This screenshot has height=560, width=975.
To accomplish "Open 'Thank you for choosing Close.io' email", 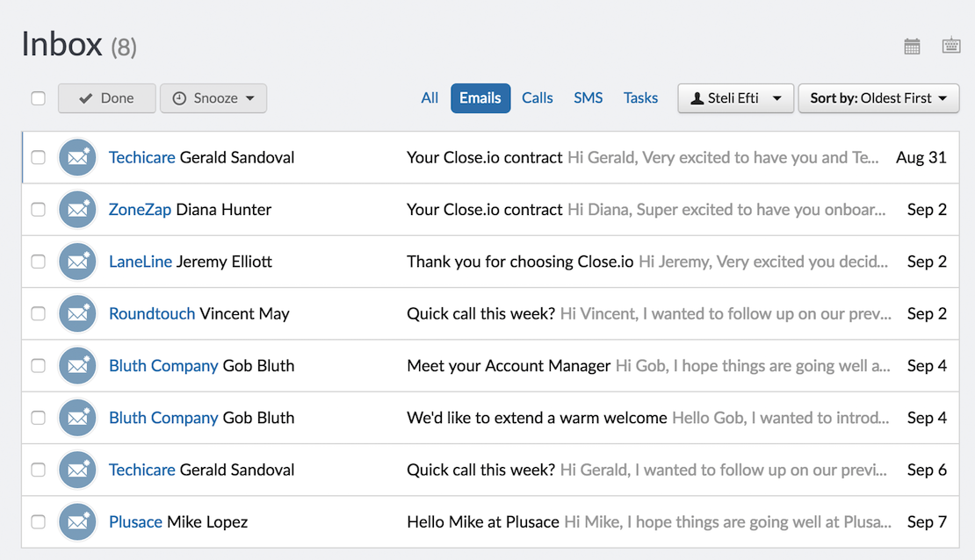I will click(520, 262).
